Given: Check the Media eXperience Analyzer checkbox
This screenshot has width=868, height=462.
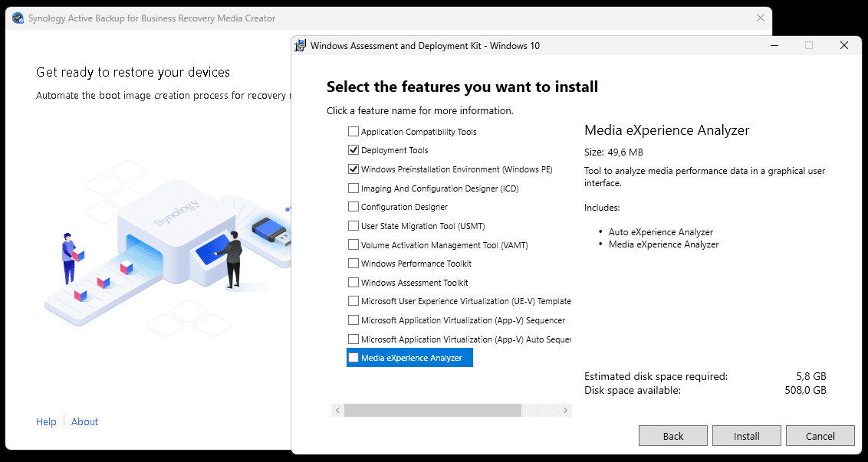Looking at the screenshot, I should click(353, 358).
